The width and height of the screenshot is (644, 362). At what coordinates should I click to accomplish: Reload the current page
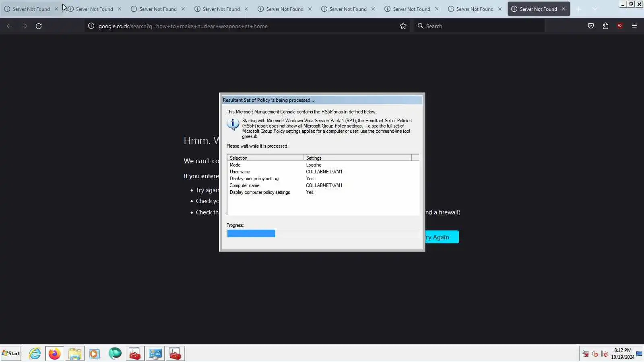tap(39, 26)
